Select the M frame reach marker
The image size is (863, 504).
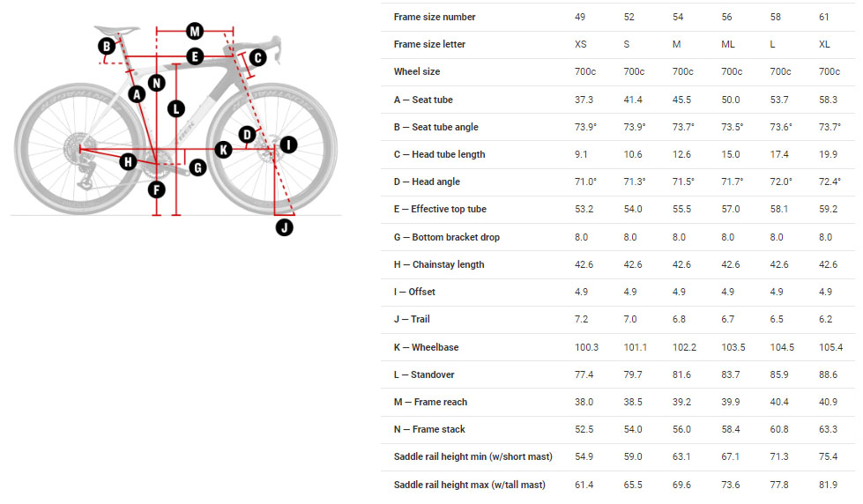(x=195, y=32)
